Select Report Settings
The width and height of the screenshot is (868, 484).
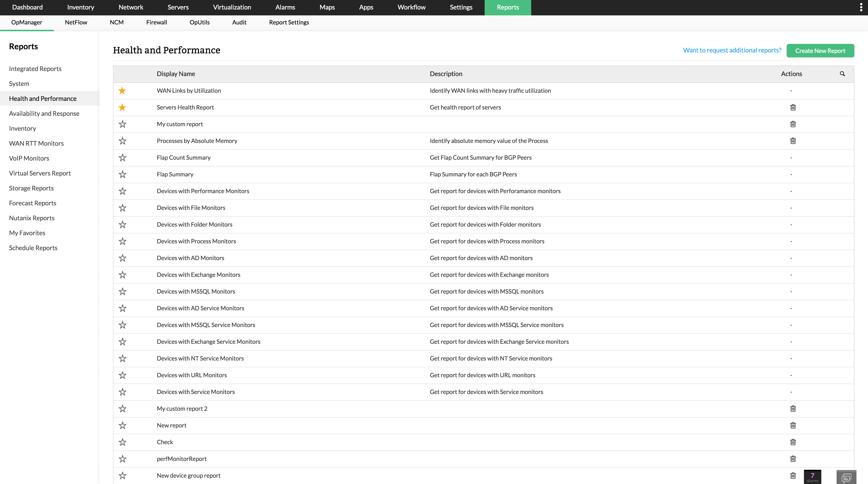click(x=289, y=22)
